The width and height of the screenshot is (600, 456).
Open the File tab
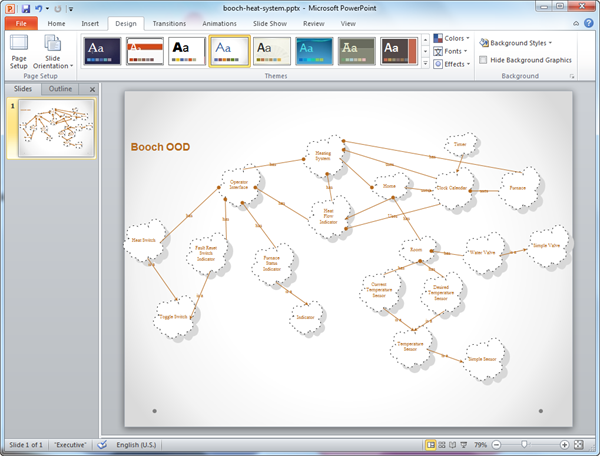point(21,23)
